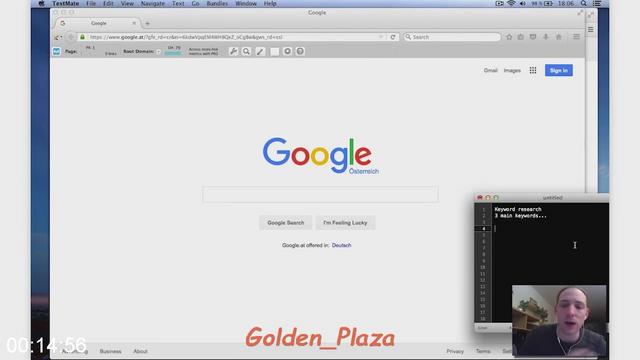The height and width of the screenshot is (360, 640).
Task: Switch language via the Deutsch link
Action: click(x=341, y=245)
